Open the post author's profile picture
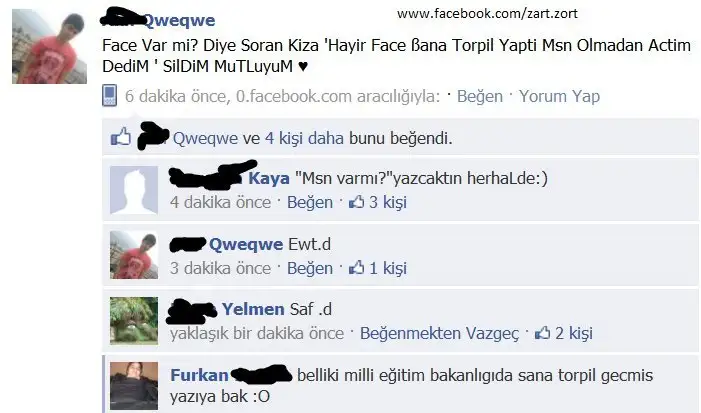Image resolution: width=701 pixels, height=413 pixels. point(49,46)
